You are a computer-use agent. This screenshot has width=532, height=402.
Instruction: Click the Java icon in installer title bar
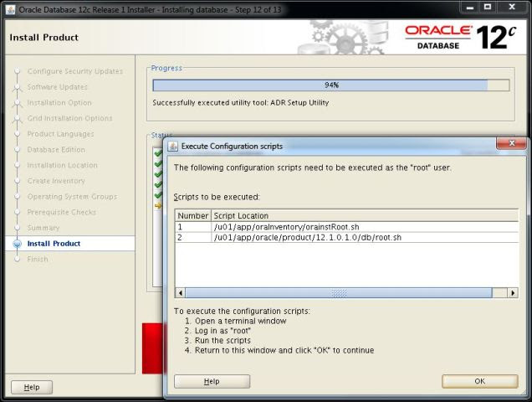tap(11, 9)
